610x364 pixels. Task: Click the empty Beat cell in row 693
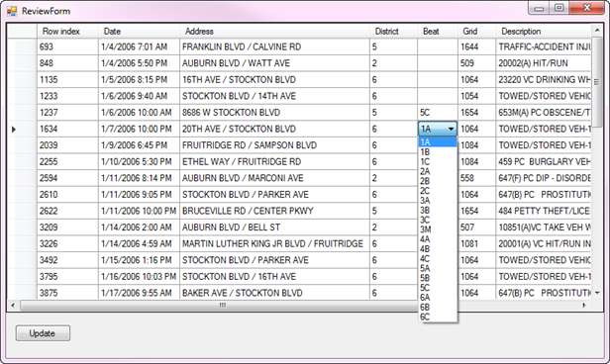(x=438, y=47)
